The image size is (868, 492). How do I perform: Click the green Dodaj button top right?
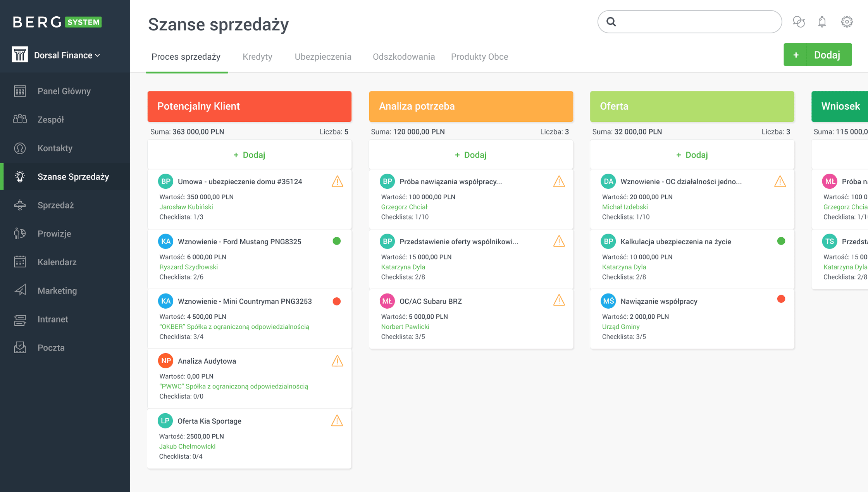(x=818, y=55)
